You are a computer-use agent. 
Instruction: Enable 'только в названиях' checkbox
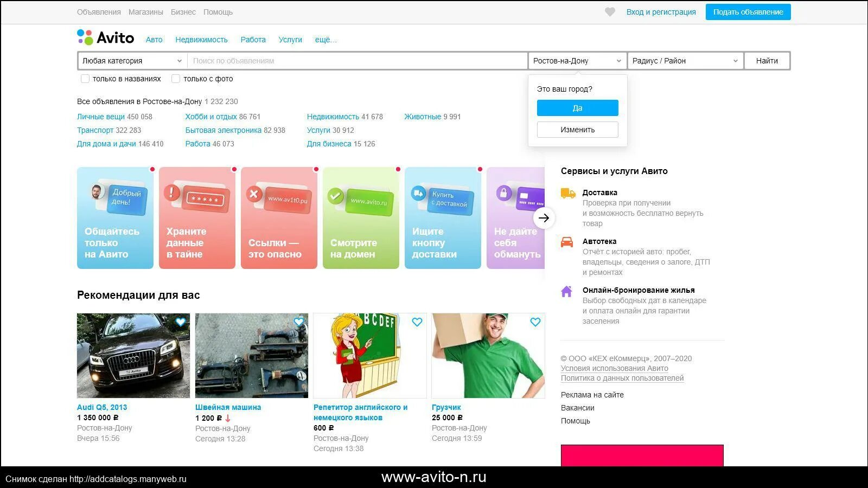(x=85, y=79)
